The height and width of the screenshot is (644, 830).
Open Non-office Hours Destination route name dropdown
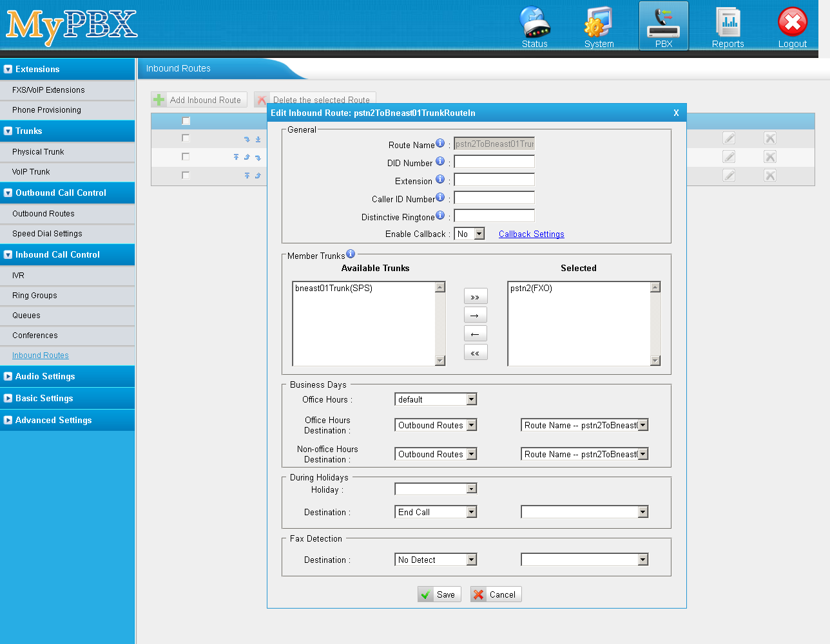pos(584,454)
